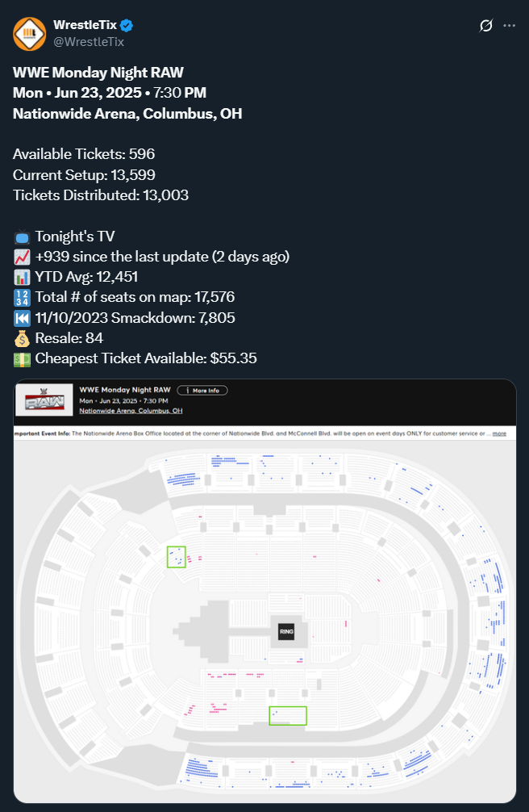Click the TV emoji beside Tonight's TV
529x812 pixels.
(x=22, y=236)
